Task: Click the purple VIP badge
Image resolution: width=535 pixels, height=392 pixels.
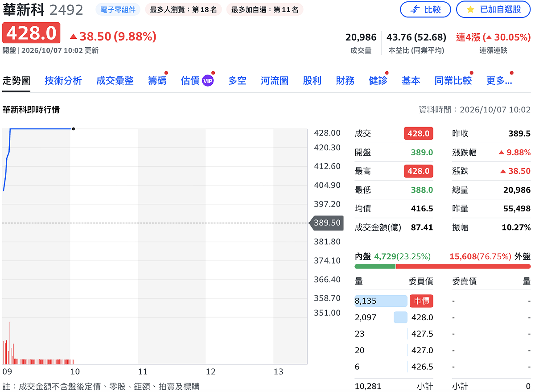Action: [x=208, y=81]
